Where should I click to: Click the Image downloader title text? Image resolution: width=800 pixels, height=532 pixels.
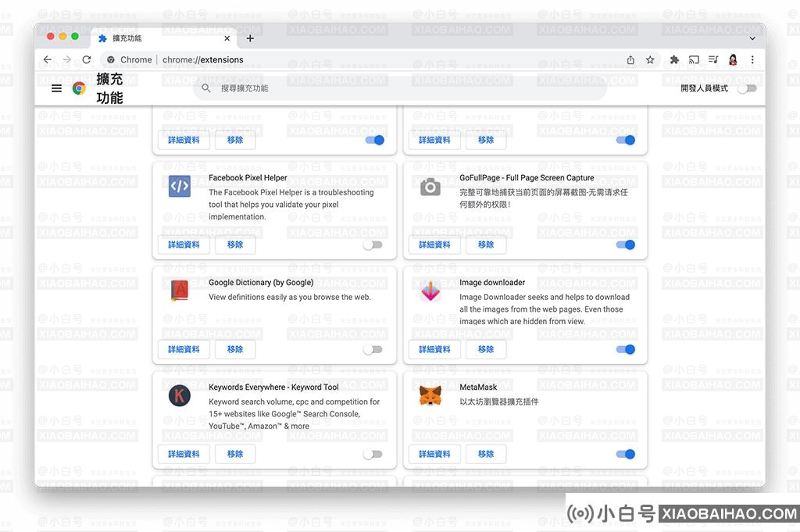492,283
